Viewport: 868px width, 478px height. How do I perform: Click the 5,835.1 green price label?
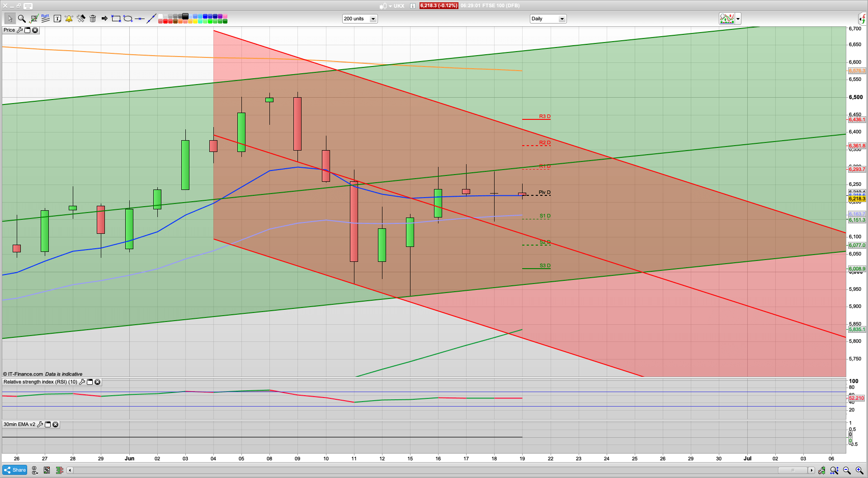click(x=857, y=330)
